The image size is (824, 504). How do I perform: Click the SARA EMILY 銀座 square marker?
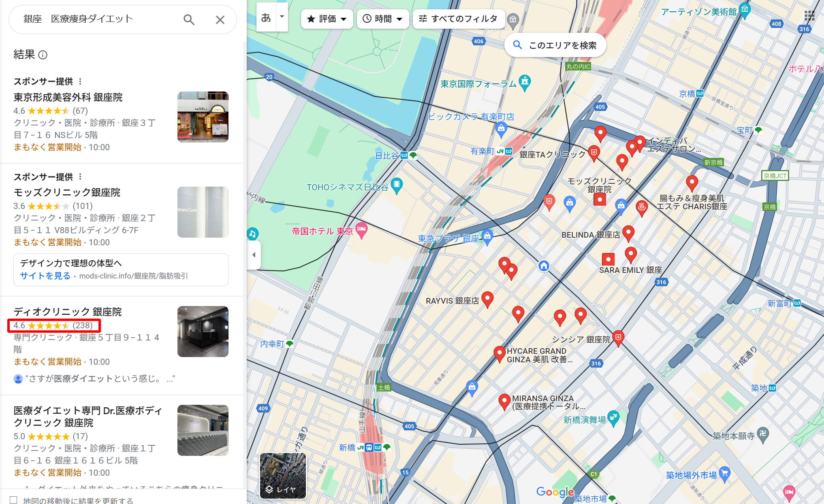pos(608,259)
